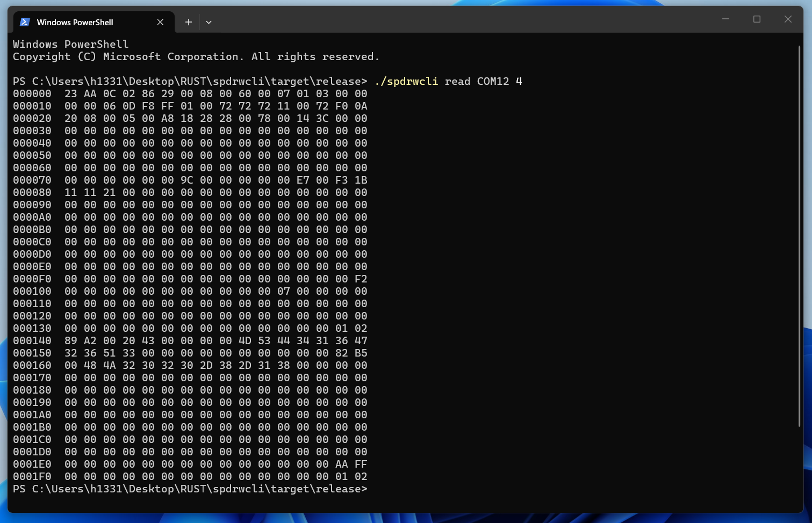
Task: Click byte E7 in row 000070
Action: coord(303,180)
